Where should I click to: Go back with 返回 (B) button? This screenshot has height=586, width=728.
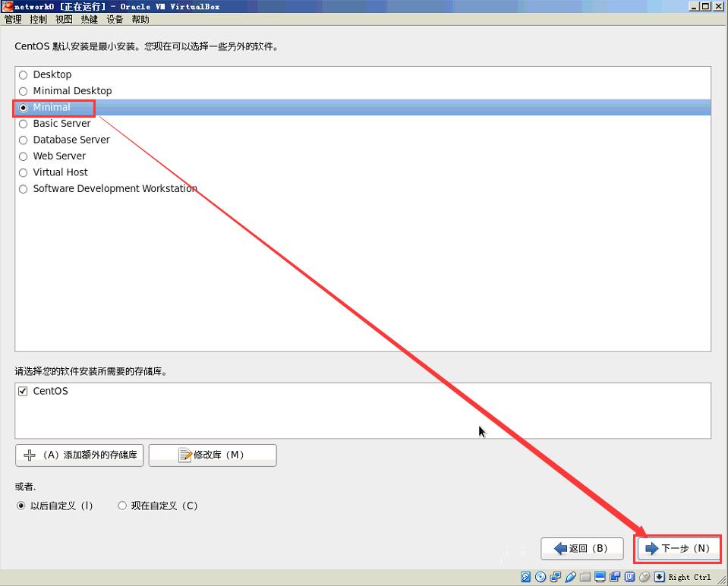(582, 549)
